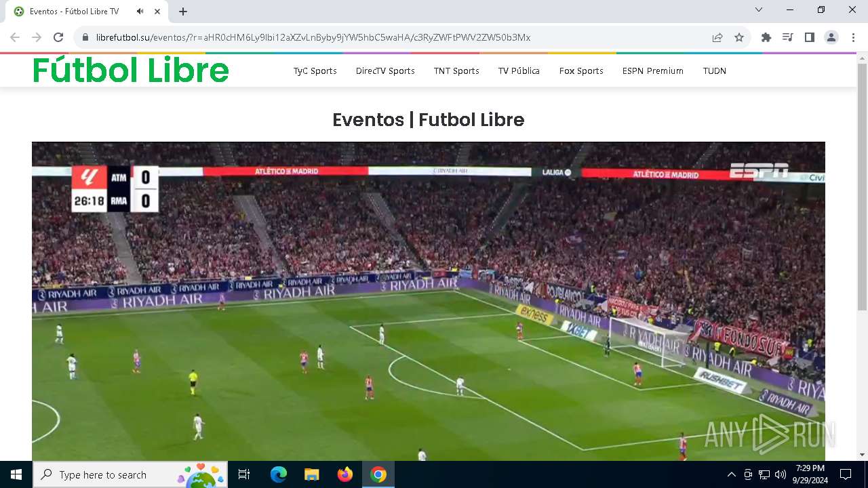Screen dimensions: 868x488
Task: Open File Explorer from taskbar
Action: (x=312, y=474)
